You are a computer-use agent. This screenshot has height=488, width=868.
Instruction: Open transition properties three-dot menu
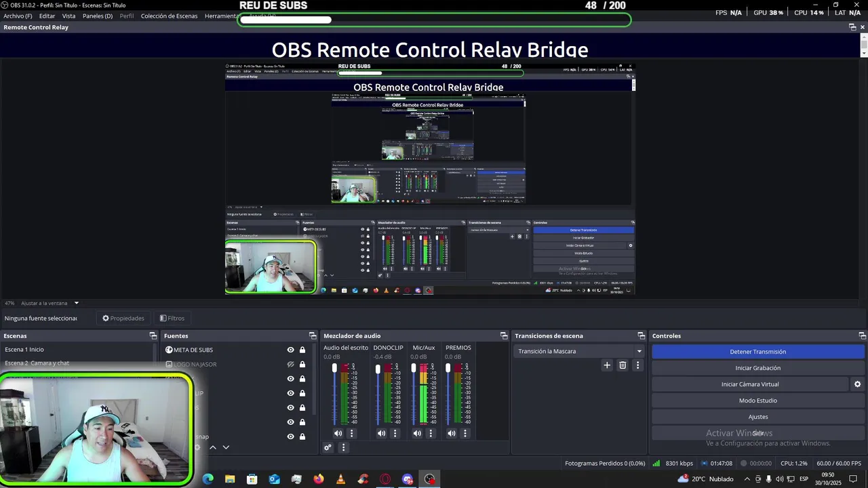(637, 365)
